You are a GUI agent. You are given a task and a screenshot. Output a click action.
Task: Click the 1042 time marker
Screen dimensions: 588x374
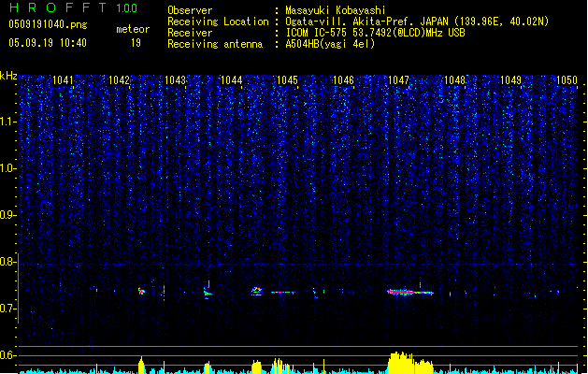click(119, 80)
